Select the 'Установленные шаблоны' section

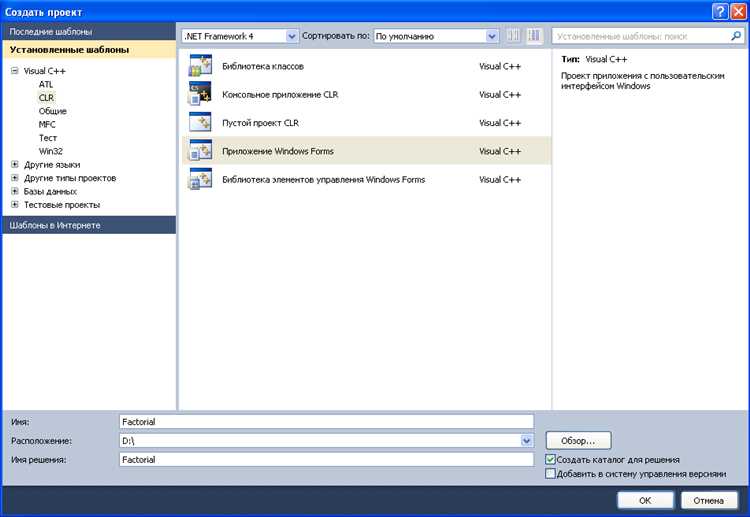coord(89,50)
